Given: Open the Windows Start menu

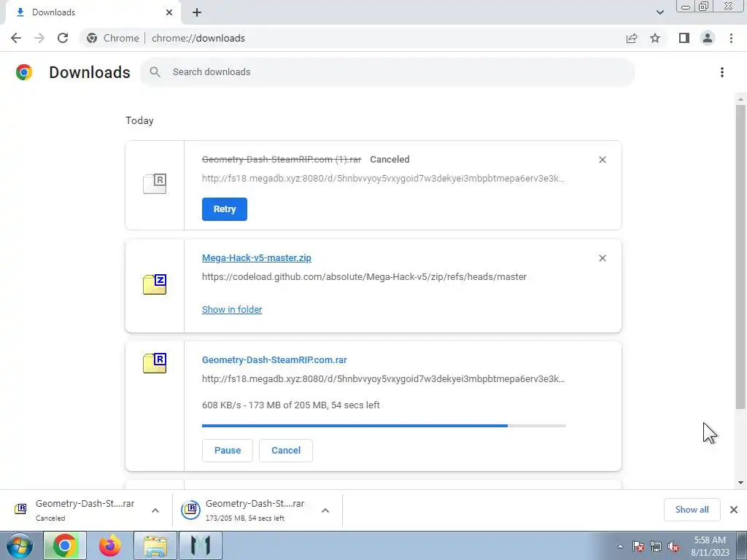Looking at the screenshot, I should 20,545.
